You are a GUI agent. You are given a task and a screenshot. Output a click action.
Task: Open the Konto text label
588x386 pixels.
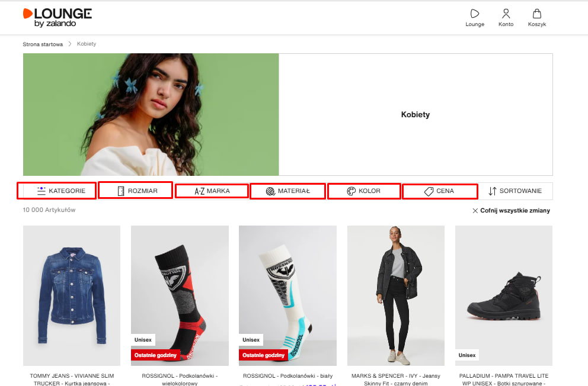[x=506, y=24]
